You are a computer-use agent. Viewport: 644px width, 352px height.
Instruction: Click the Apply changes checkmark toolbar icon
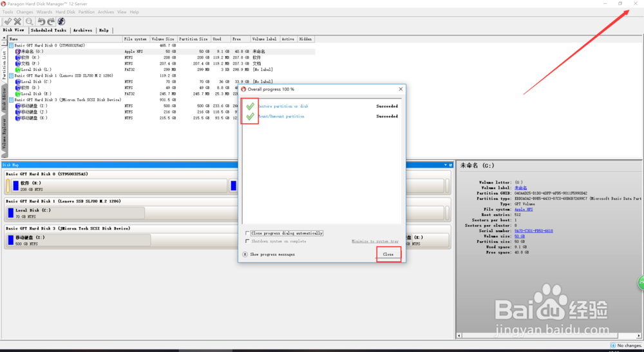click(7, 21)
